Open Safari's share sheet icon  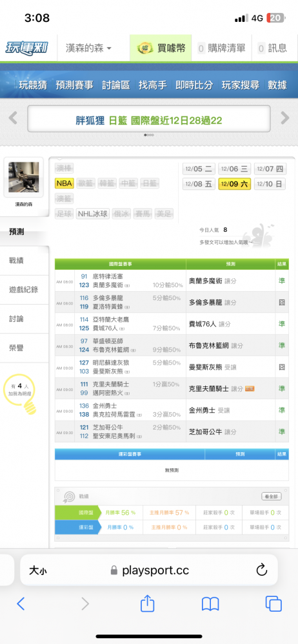(x=147, y=603)
